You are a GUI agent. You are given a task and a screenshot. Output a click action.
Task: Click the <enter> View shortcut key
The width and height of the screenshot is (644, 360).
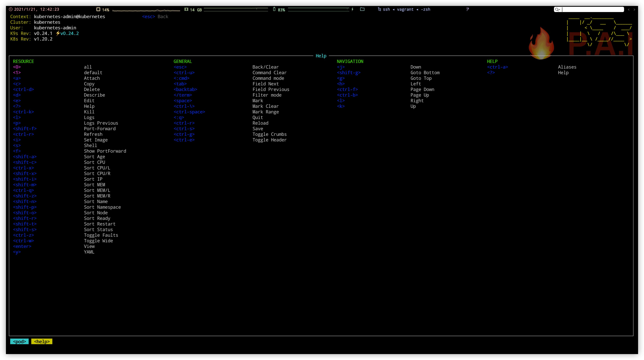point(22,246)
